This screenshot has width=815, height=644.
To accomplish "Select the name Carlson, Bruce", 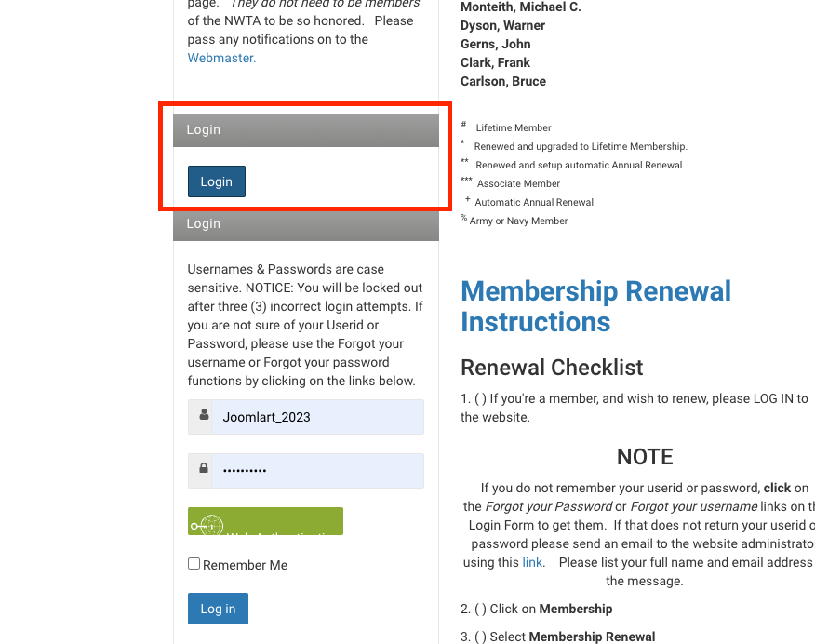I will coord(503,81).
